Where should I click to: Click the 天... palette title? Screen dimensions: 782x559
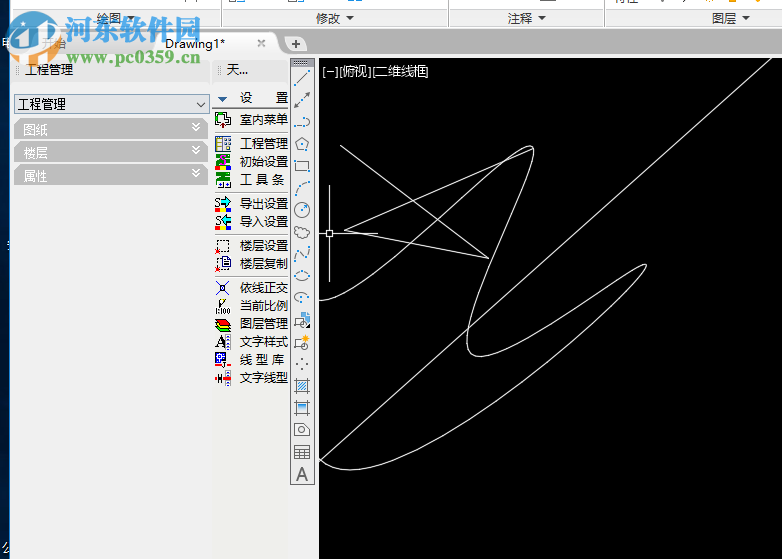237,70
